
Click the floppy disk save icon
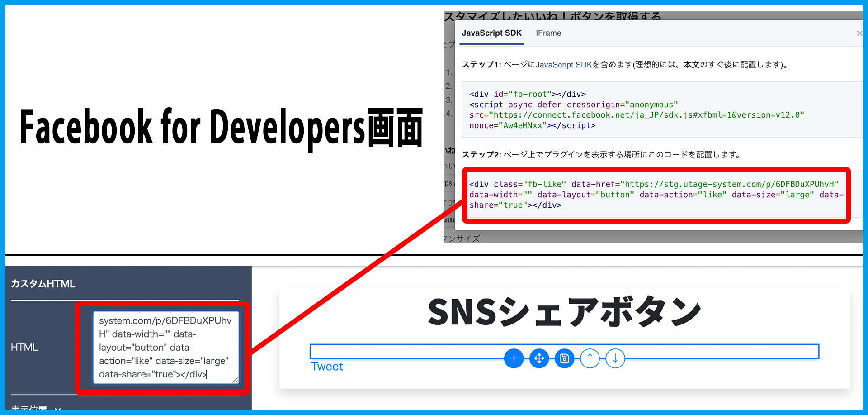point(564,358)
